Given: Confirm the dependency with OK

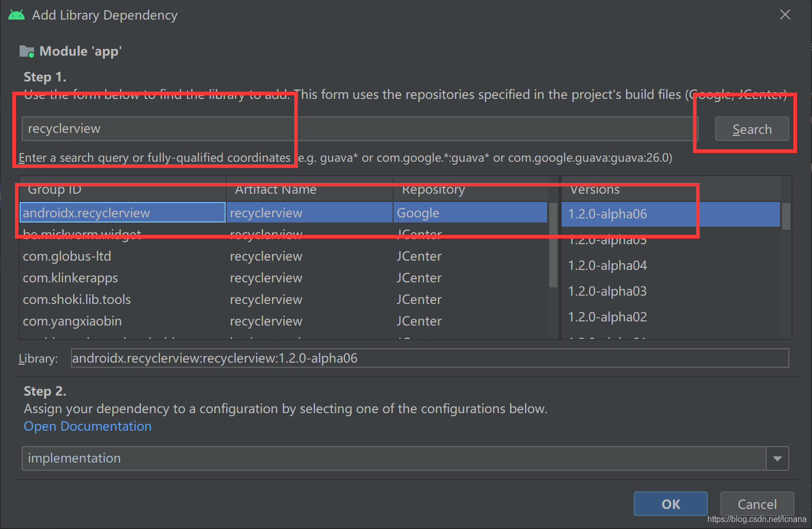Looking at the screenshot, I should (670, 504).
